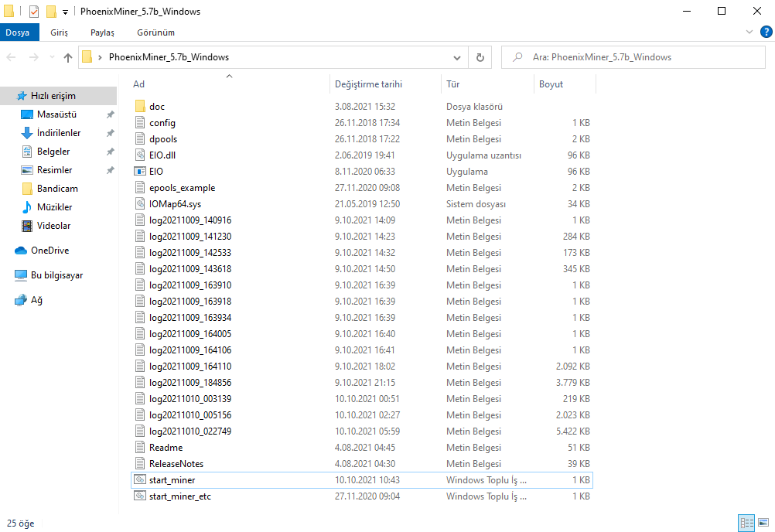Click the file name log20211009_163918

point(190,302)
